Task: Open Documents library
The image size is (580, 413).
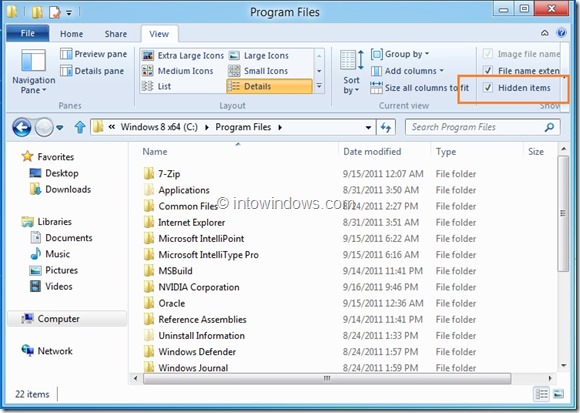Action: 61,238
